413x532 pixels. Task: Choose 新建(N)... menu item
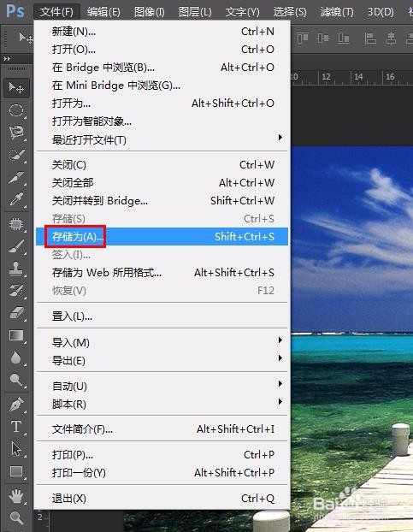tap(162, 32)
